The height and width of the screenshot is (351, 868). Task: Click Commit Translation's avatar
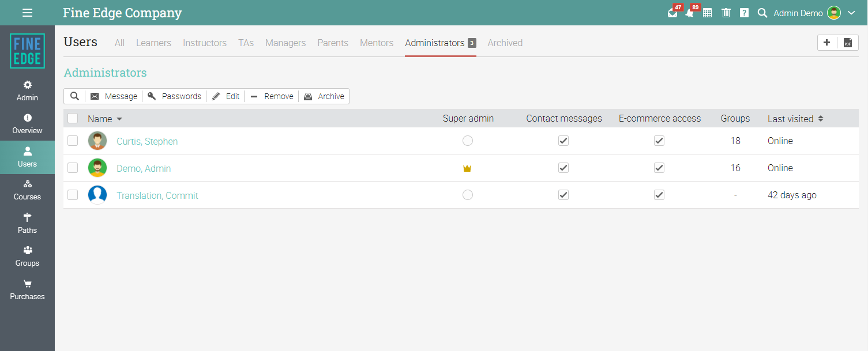pos(97,195)
